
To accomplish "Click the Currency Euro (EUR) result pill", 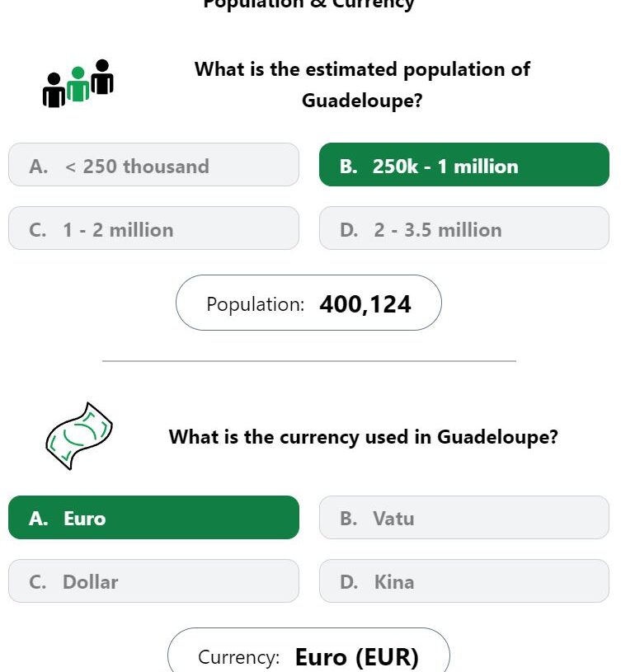I will (x=308, y=651).
